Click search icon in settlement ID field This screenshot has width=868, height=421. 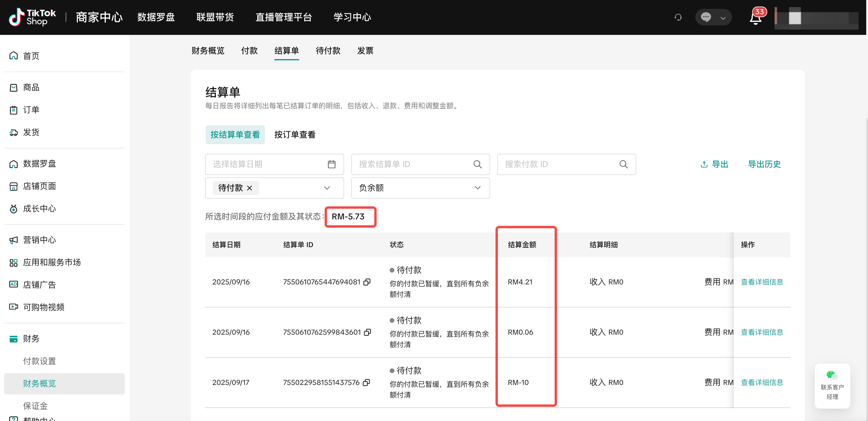[477, 164]
